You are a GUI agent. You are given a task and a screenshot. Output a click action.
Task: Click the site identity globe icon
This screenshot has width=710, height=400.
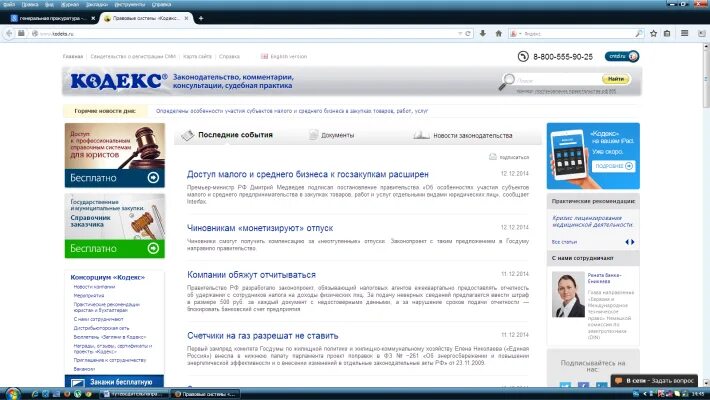35,34
